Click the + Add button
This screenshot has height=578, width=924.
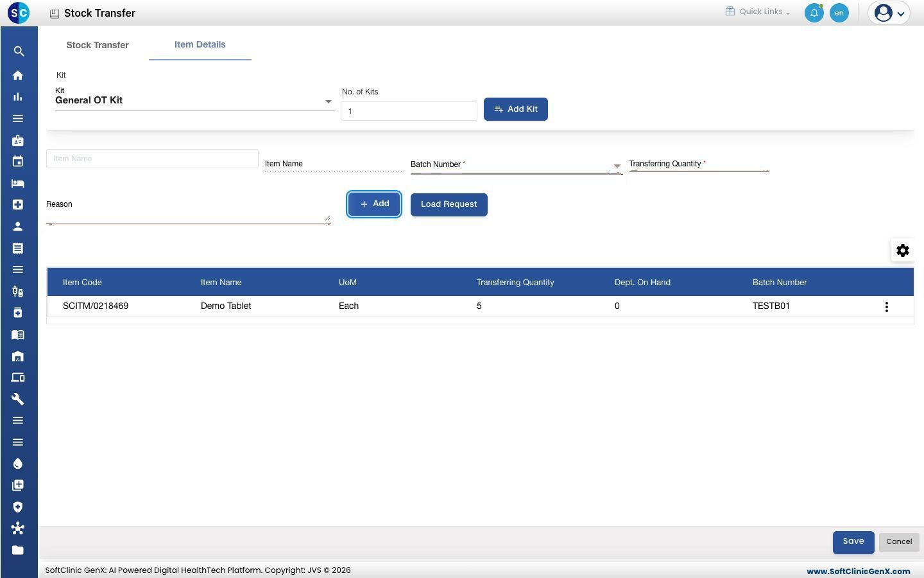(x=374, y=204)
